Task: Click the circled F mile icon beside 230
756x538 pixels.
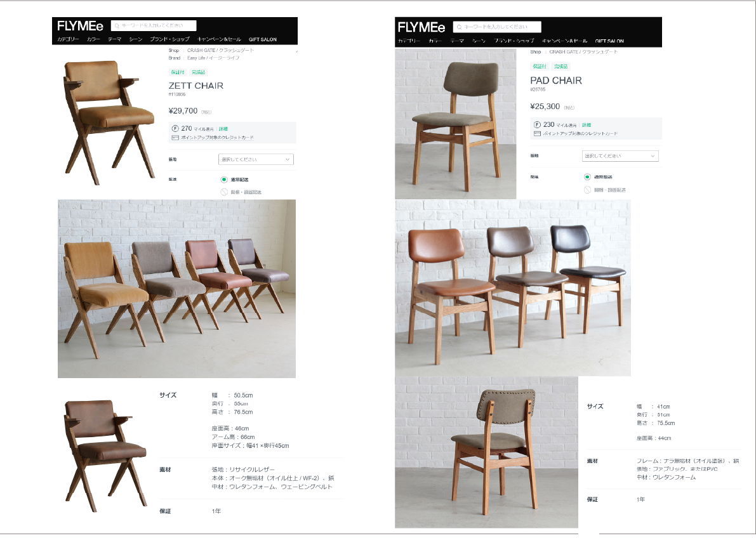Action: [537, 124]
